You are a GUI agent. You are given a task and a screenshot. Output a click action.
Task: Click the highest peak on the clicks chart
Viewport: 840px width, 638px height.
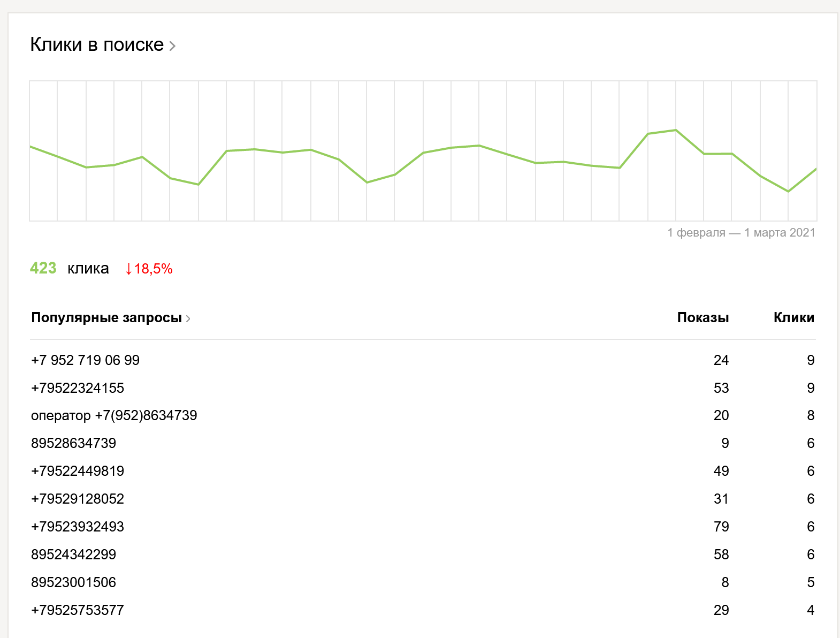pyautogui.click(x=676, y=130)
